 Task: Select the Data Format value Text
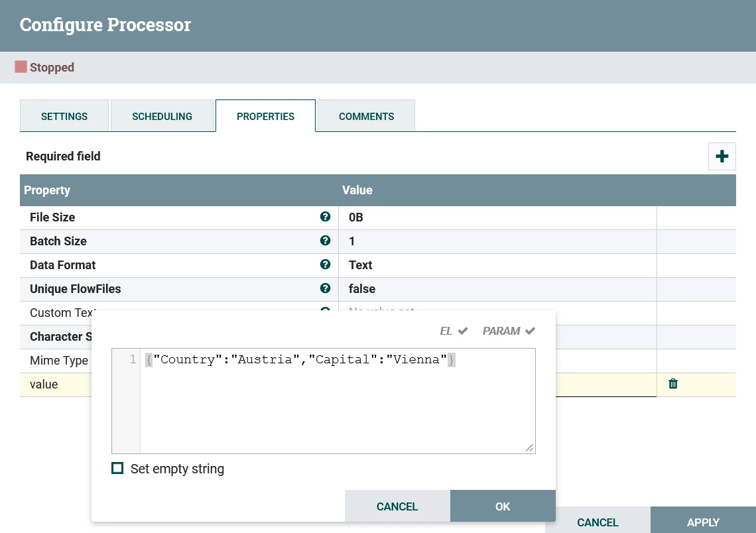click(x=361, y=265)
